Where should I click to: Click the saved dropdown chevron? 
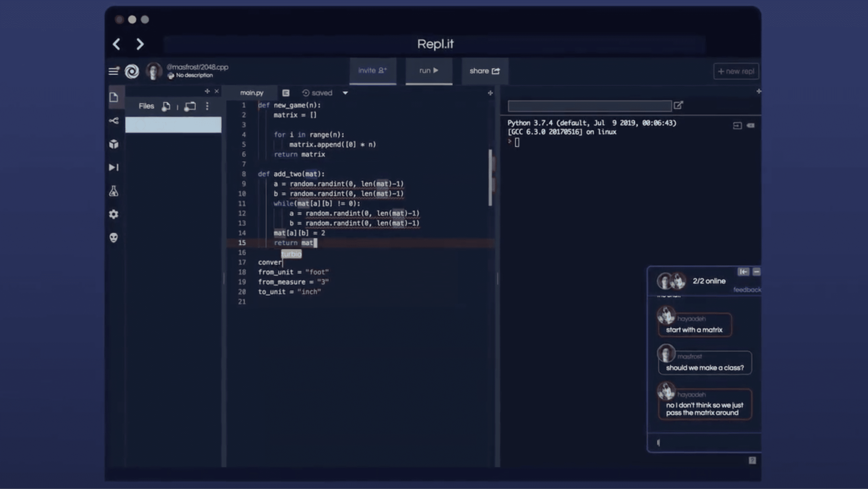click(x=345, y=92)
